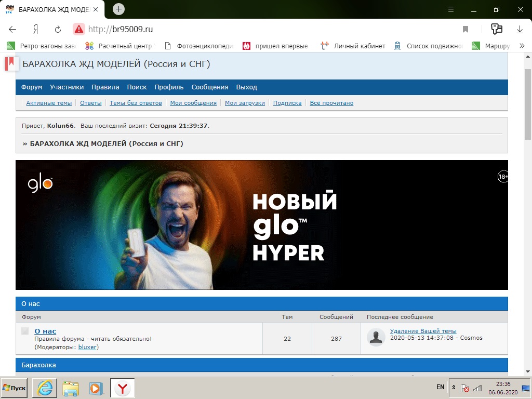Mark everything read via Всё прочитано

tap(331, 103)
